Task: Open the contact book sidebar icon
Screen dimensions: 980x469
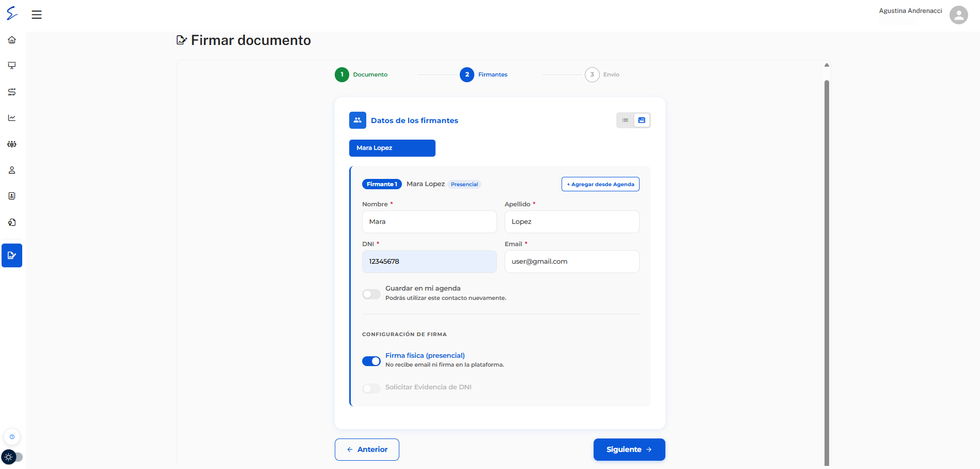Action: [x=12, y=196]
